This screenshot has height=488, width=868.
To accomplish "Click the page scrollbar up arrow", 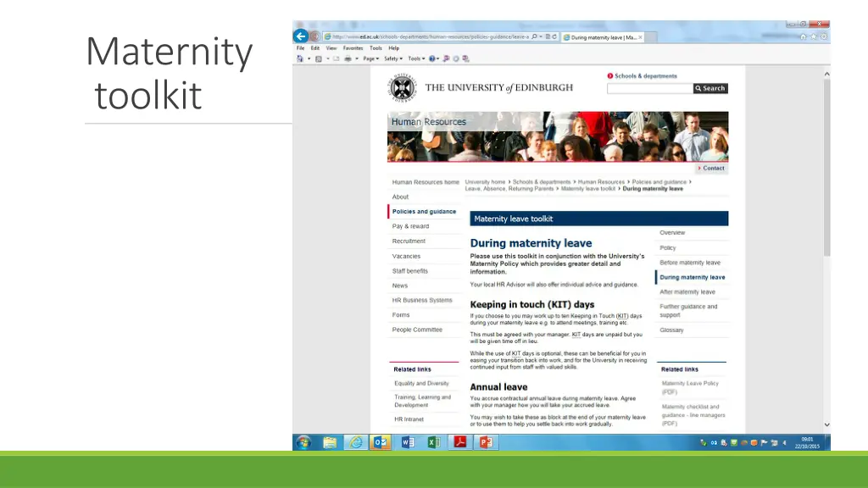I will (x=826, y=74).
